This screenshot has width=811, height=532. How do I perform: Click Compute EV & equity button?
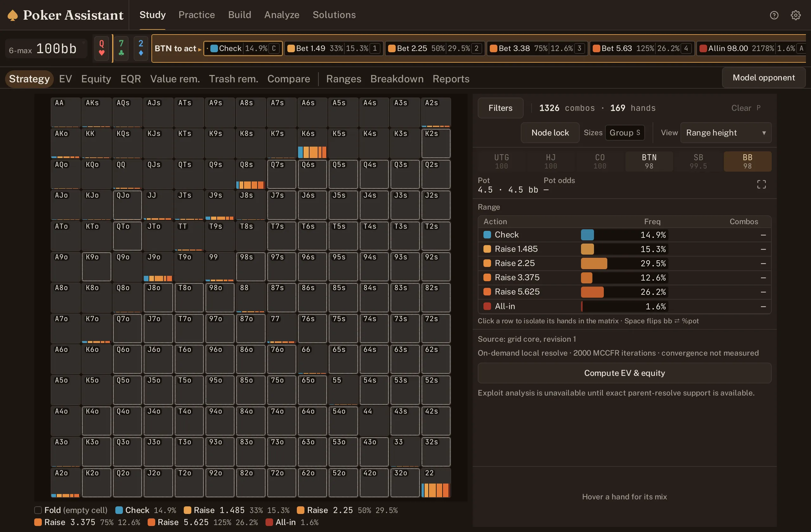tap(624, 373)
